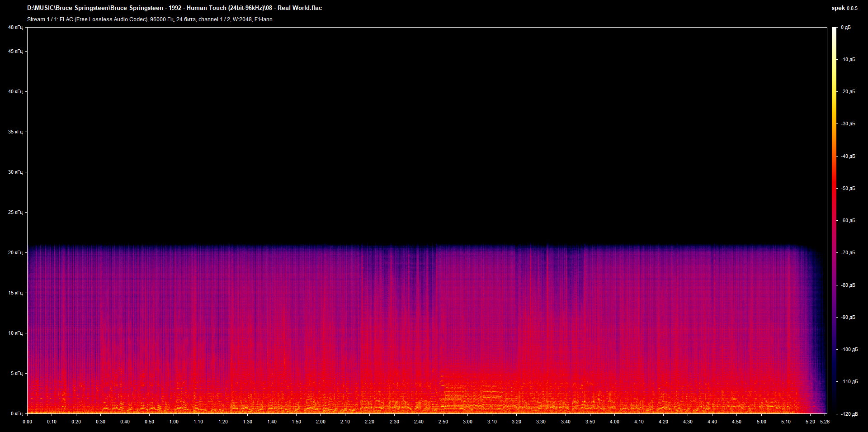This screenshot has width=868, height=432.
Task: Click the FLAC stream info line
Action: click(150, 19)
